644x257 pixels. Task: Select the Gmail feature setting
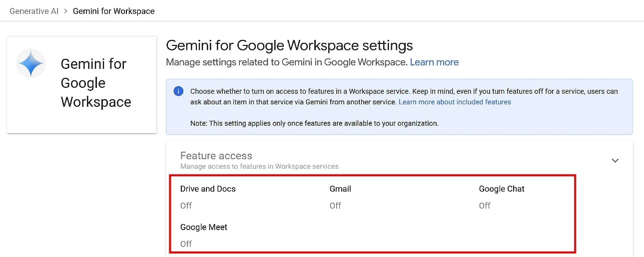point(340,189)
